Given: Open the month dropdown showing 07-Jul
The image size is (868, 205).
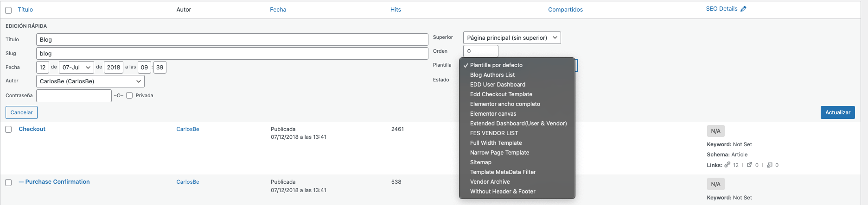Looking at the screenshot, I should [x=77, y=67].
